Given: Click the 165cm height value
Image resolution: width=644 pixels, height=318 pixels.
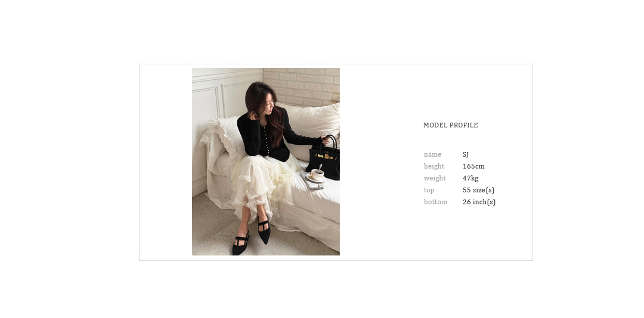Looking at the screenshot, I should coord(473,166).
